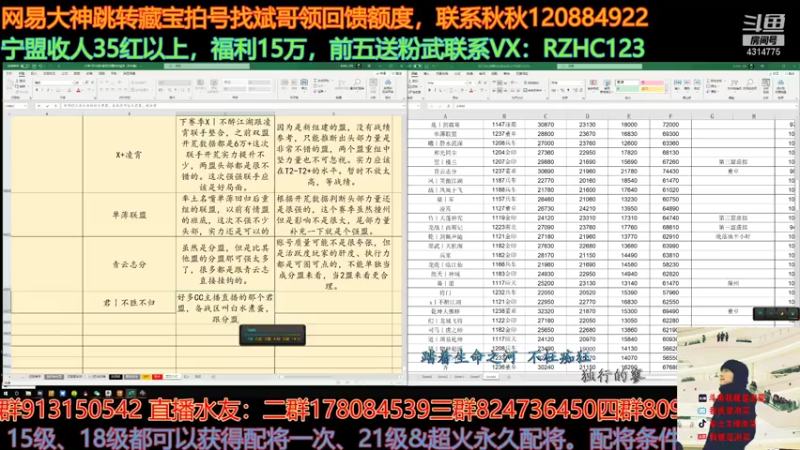Toggle Underline in right Excel window ribbon

click(442, 90)
